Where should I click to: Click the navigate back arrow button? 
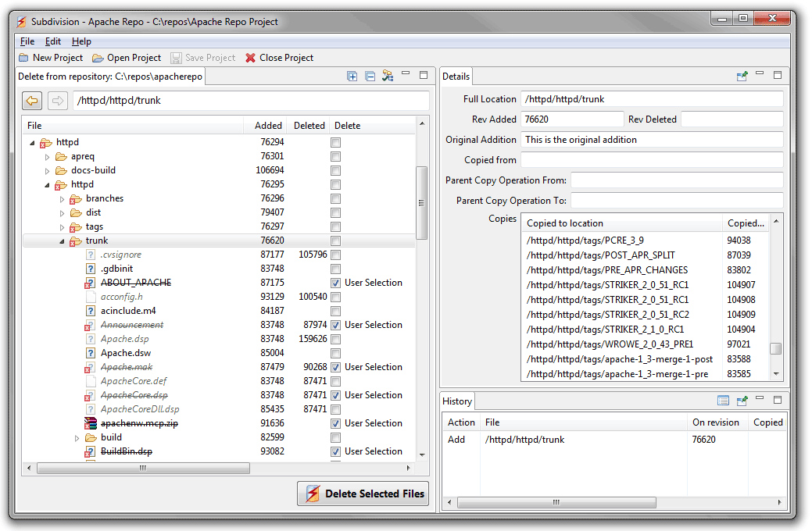coord(32,101)
